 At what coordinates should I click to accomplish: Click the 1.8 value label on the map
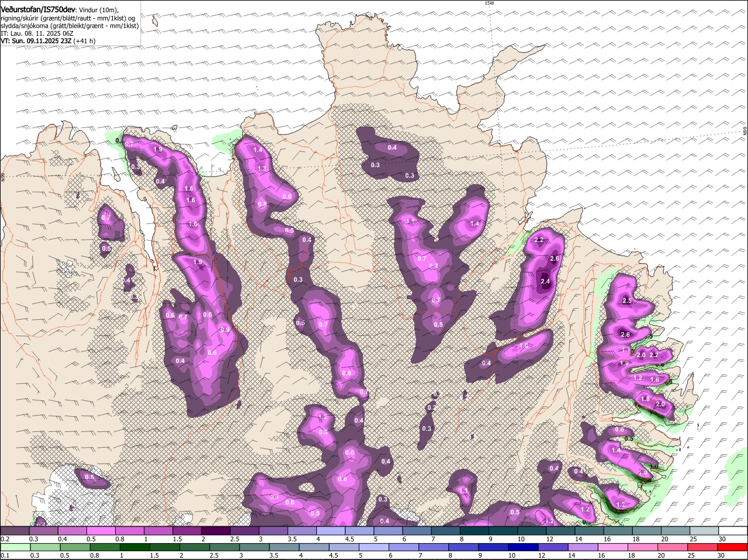(x=645, y=399)
